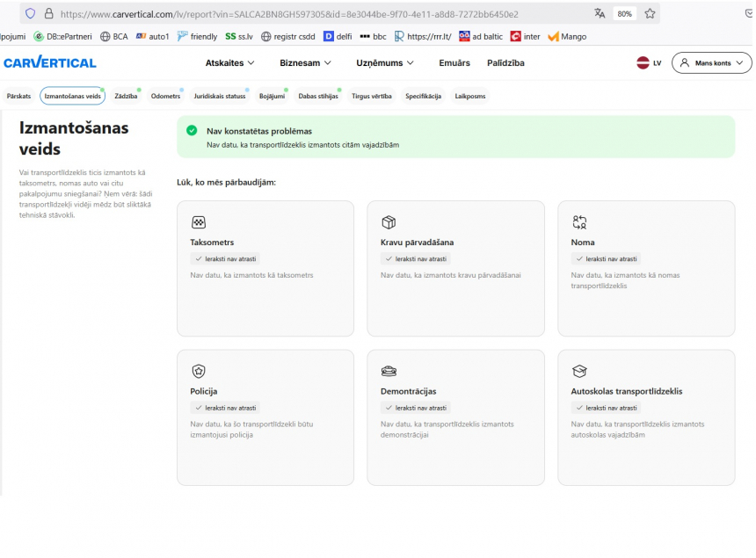756x558 pixels.
Task: Open the registr csdd bookmark
Action: (x=288, y=37)
